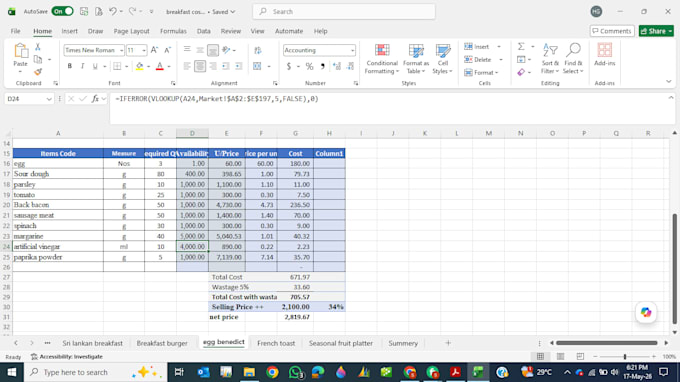680x382 pixels.
Task: Switch to Normal view
Action: (x=540, y=356)
